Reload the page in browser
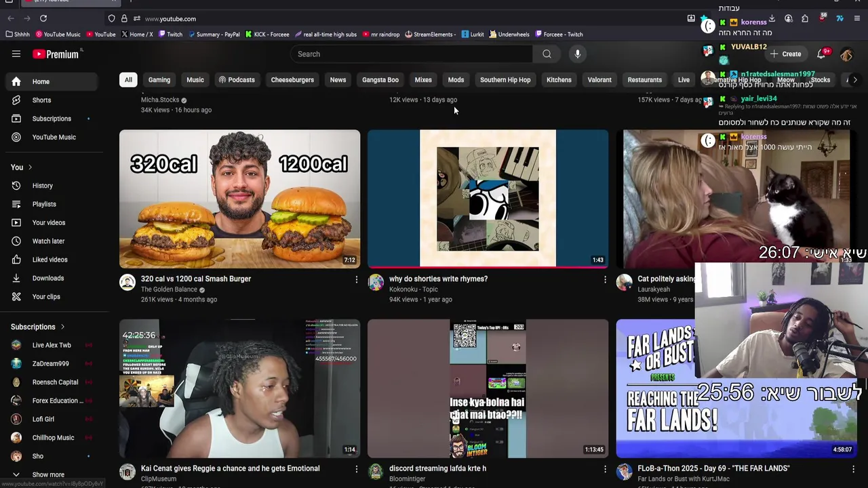 click(x=43, y=18)
